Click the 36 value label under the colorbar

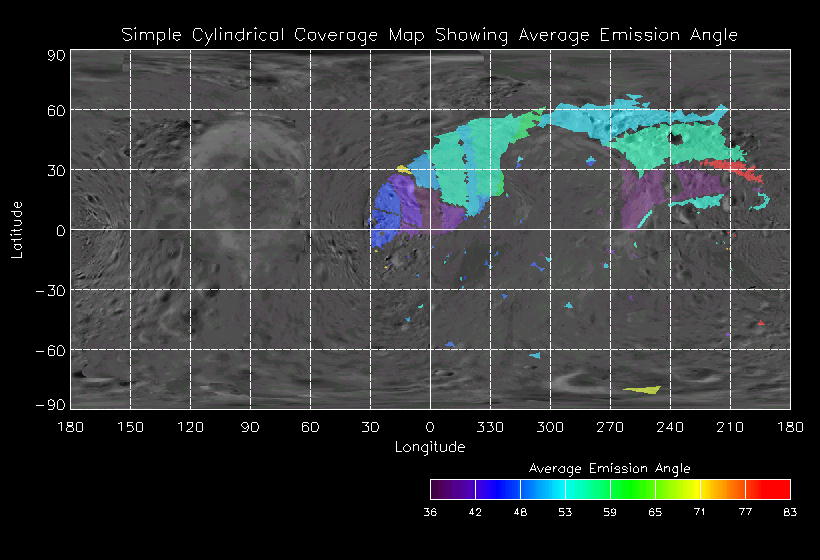[x=430, y=512]
